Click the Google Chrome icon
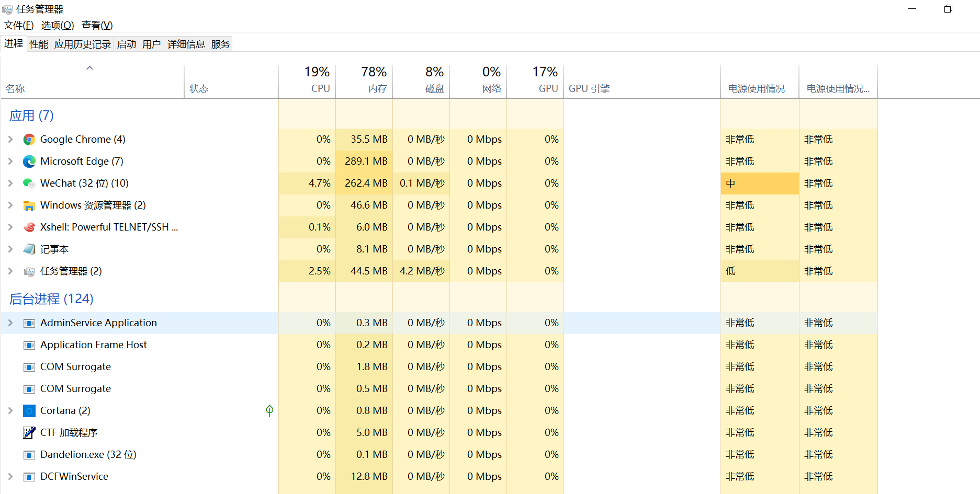Viewport: 980px width, 494px height. pyautogui.click(x=29, y=140)
